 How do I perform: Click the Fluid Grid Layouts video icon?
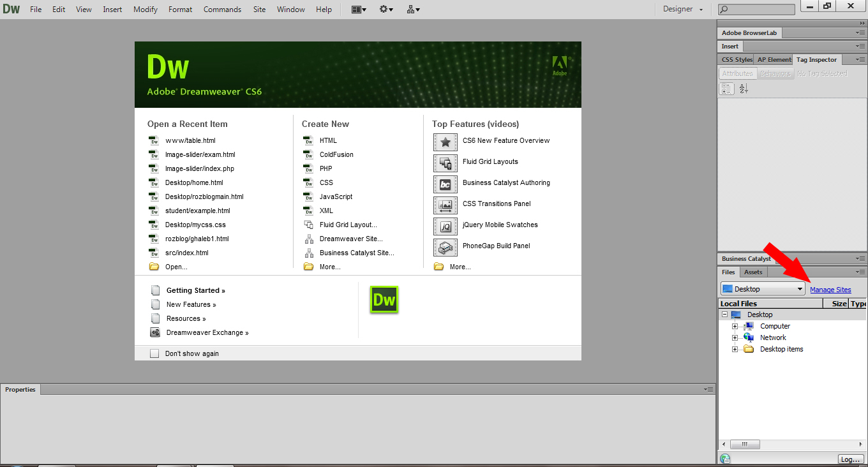click(x=445, y=163)
